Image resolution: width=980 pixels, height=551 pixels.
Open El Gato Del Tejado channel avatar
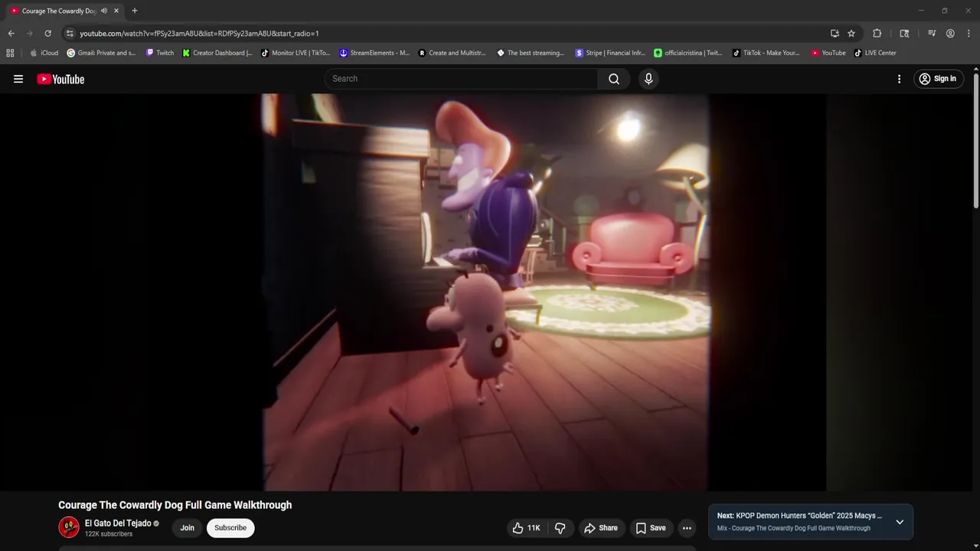click(x=69, y=527)
